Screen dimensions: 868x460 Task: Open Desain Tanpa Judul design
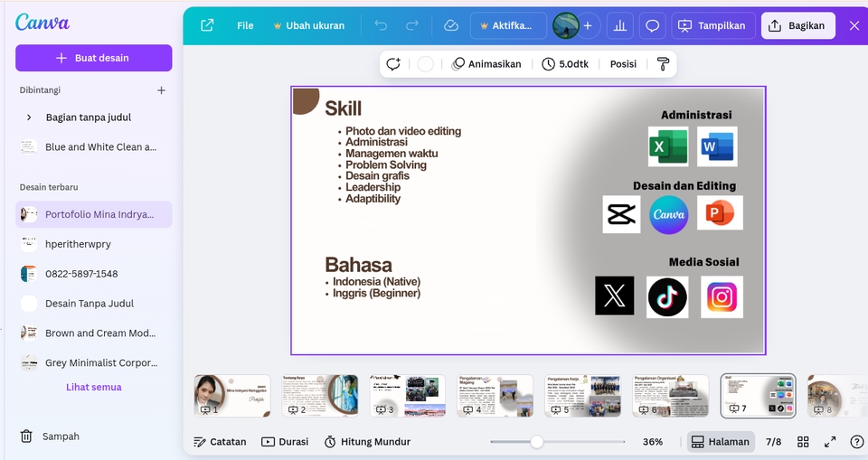(x=93, y=304)
